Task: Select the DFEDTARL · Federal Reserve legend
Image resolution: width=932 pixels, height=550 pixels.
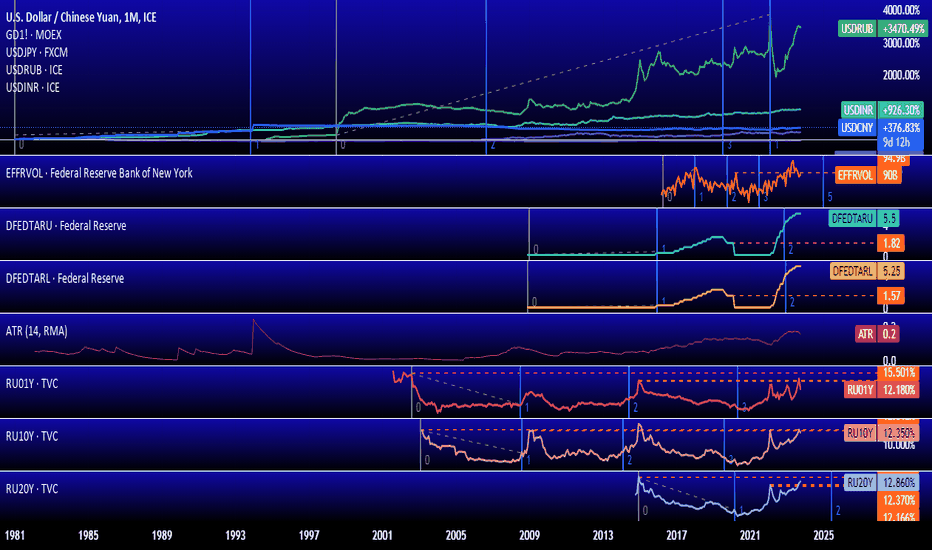Action: (65, 278)
